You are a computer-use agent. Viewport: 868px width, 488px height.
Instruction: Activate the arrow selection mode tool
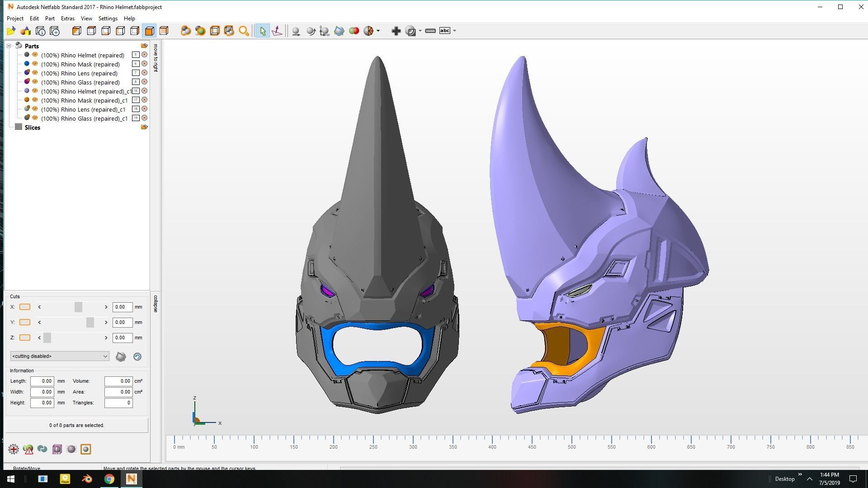262,31
